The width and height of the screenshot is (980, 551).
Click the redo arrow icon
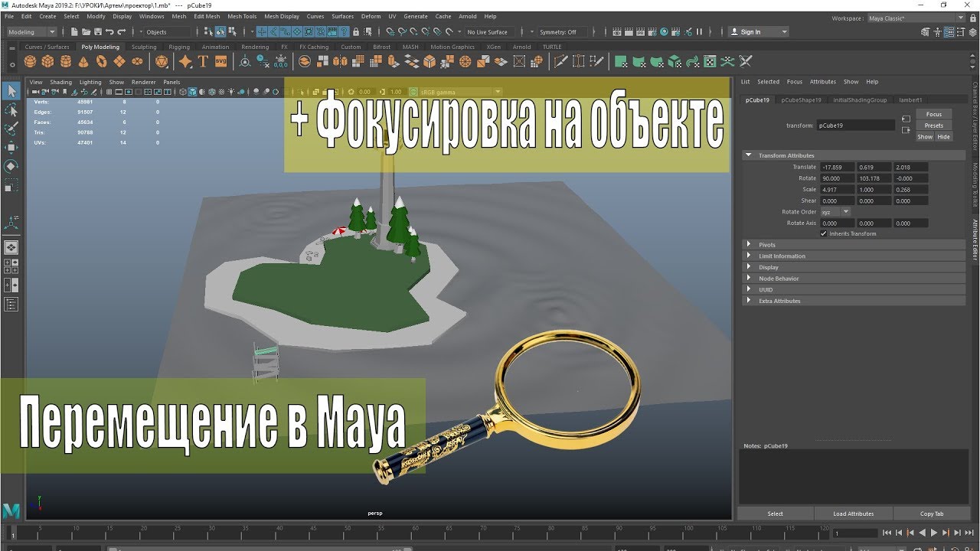122,32
